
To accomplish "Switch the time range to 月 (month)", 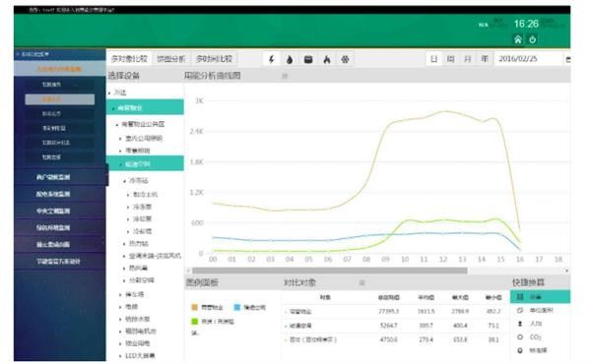I will coord(468,59).
